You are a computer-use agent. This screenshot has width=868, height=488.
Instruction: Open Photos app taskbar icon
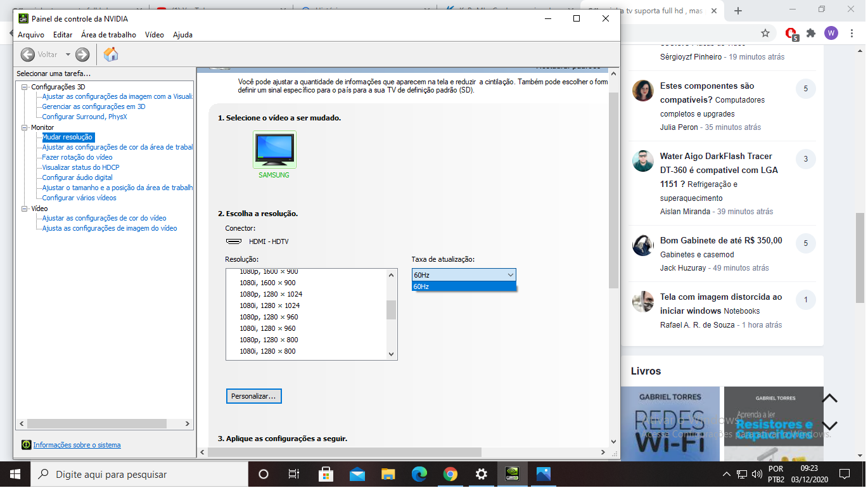coord(544,474)
